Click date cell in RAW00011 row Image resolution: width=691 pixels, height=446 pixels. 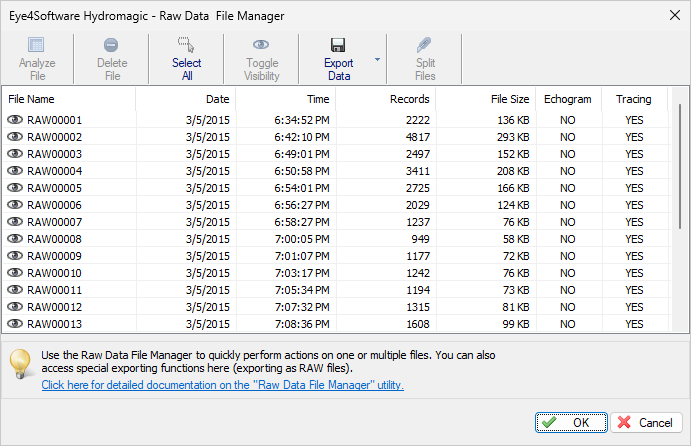(x=208, y=290)
